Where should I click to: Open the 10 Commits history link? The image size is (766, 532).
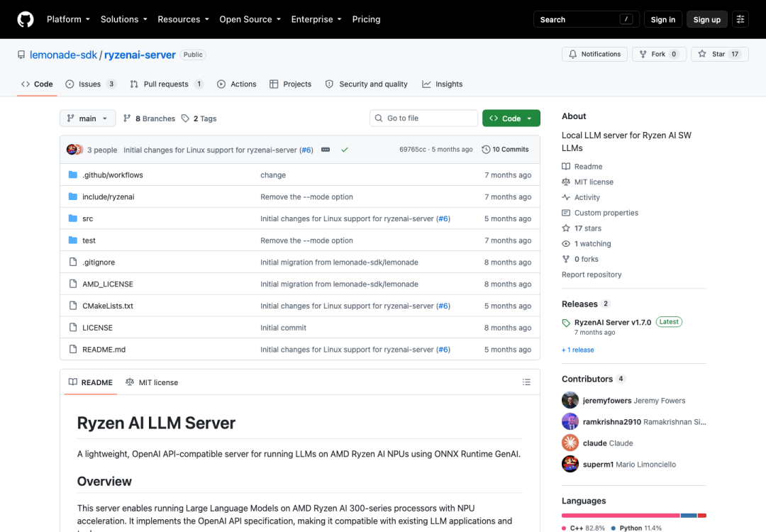click(505, 150)
